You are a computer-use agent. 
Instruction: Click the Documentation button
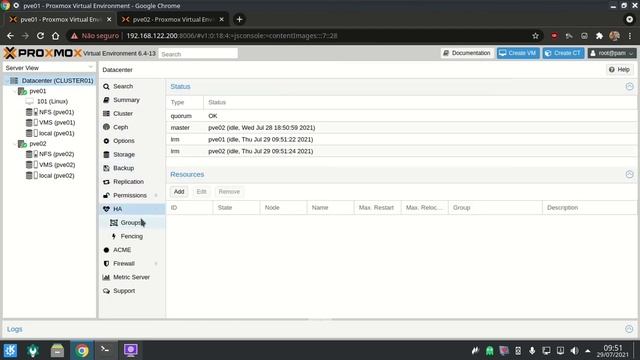[467, 53]
